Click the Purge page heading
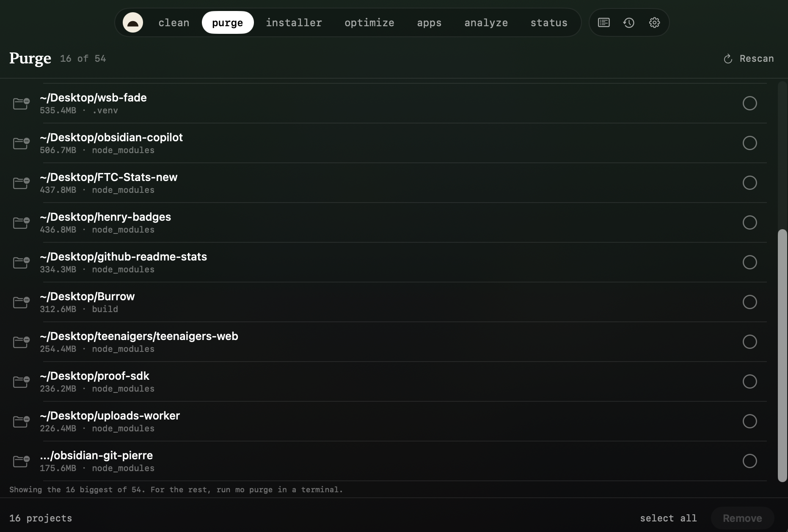The height and width of the screenshot is (532, 788). coord(30,58)
